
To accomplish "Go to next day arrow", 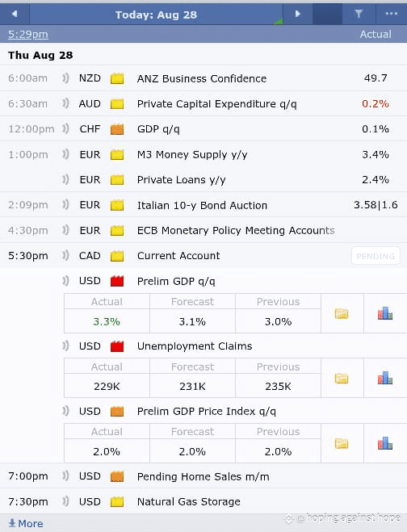I will 298,14.
